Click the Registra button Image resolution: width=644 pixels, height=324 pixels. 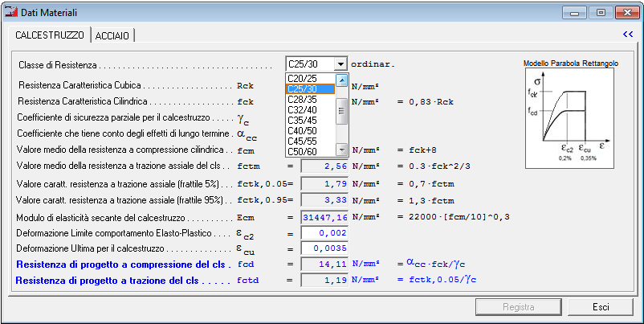(x=519, y=307)
